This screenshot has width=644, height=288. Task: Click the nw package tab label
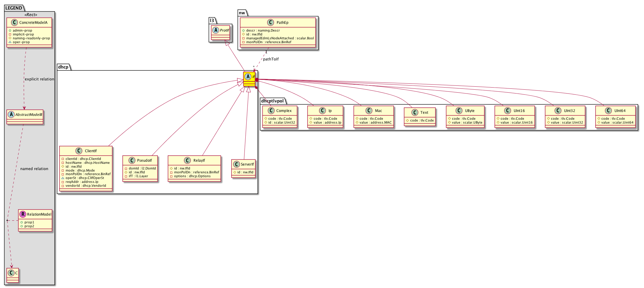tap(242, 13)
